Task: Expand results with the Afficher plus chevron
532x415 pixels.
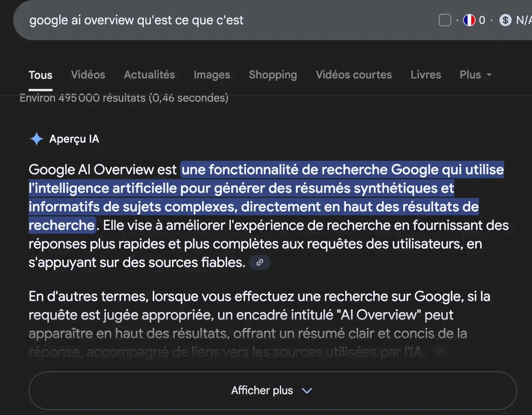Action: pos(307,391)
